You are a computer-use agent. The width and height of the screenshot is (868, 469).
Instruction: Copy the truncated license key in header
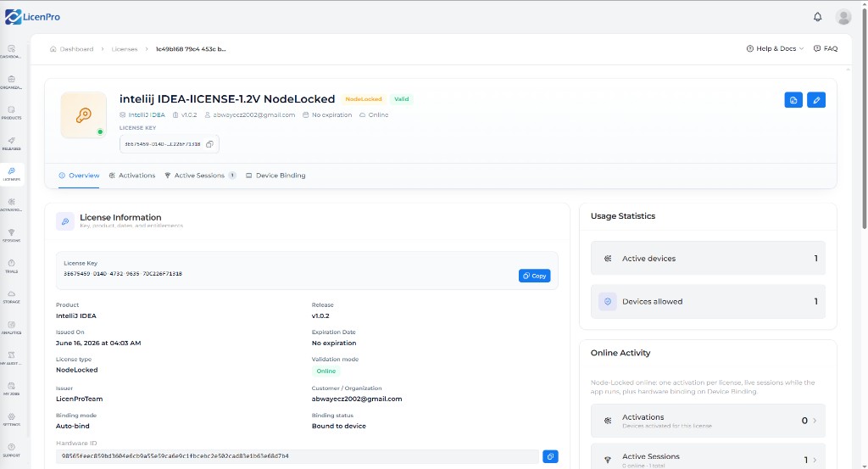tap(209, 144)
